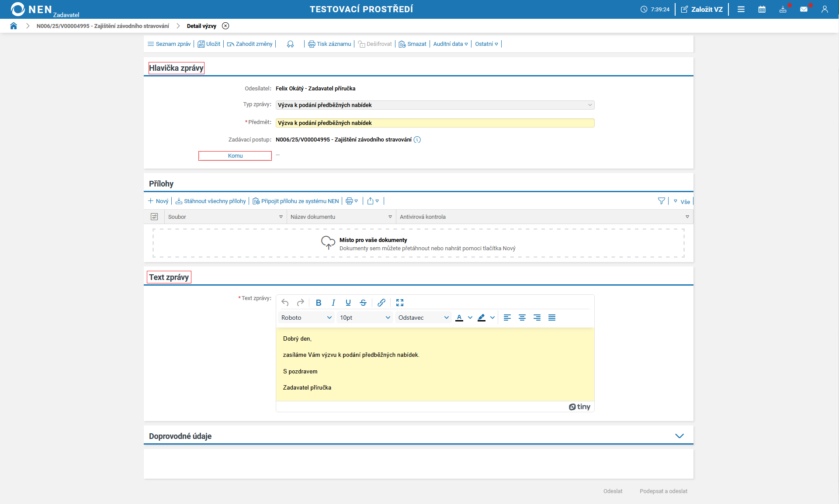Open the Typ zprávy dropdown

435,105
